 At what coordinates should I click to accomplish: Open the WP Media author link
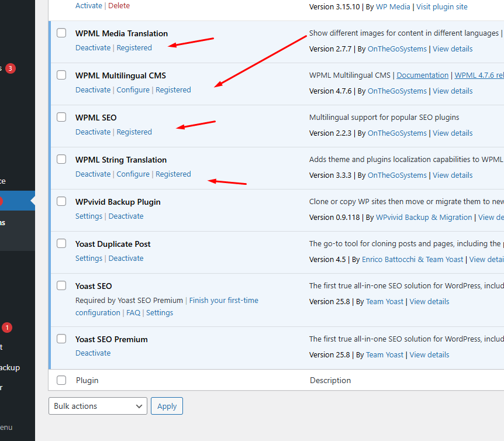tap(393, 7)
